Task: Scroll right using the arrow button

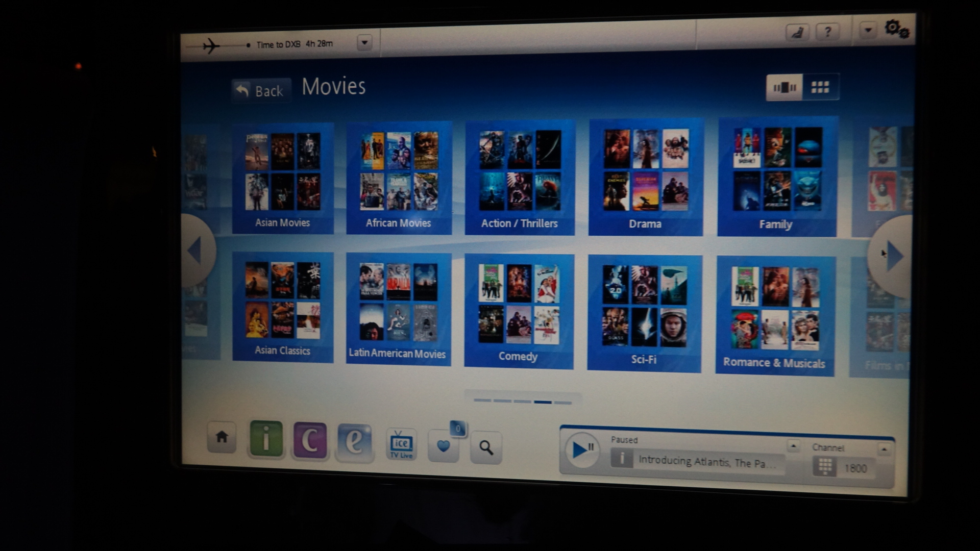Action: pos(891,254)
